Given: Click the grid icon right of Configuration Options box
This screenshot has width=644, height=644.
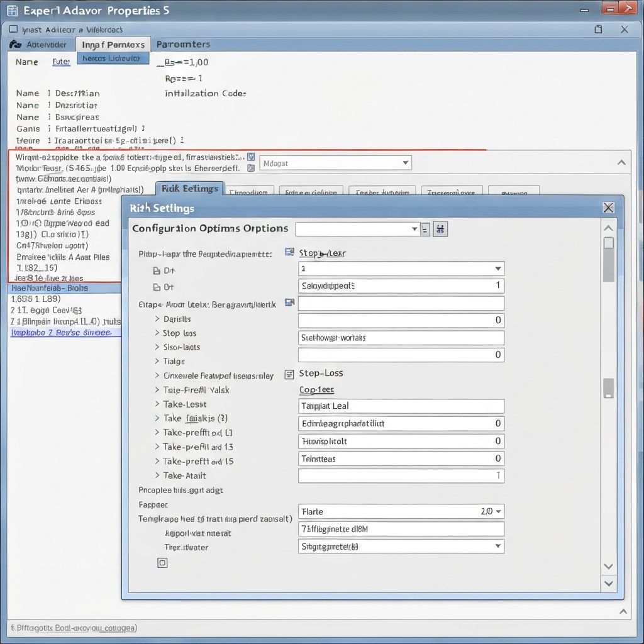Looking at the screenshot, I should pyautogui.click(x=440, y=229).
